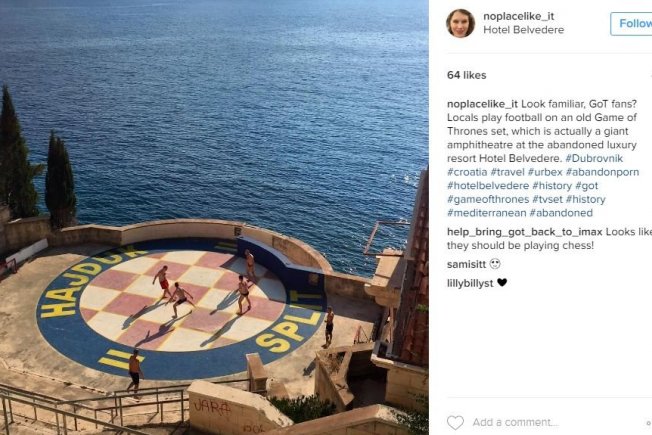Viewport: 652px width, 435px height.
Task: Open help_bring_got_back_to_imax commenter profile
Action: (525, 232)
